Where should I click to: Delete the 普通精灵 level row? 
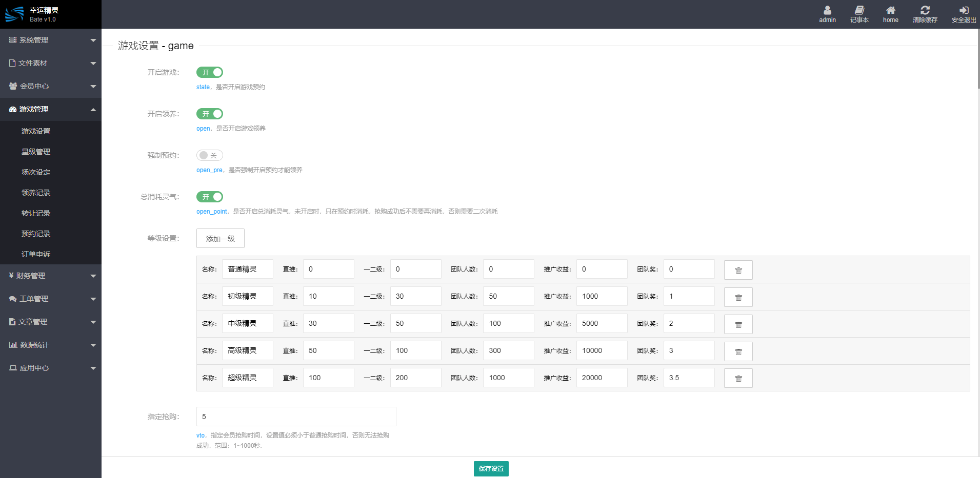point(738,270)
